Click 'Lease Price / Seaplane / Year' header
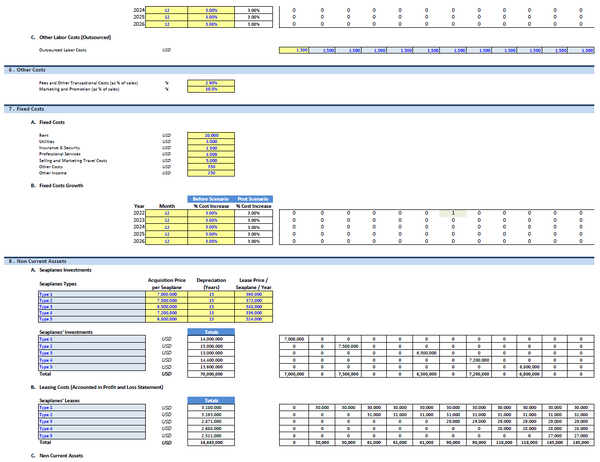The image size is (600, 462). [253, 284]
